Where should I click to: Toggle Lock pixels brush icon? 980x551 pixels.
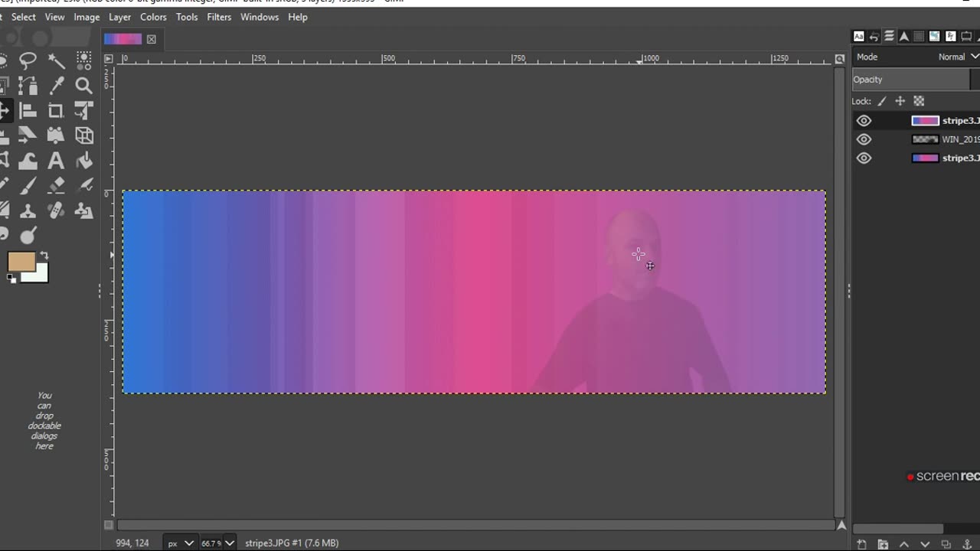[x=882, y=101]
